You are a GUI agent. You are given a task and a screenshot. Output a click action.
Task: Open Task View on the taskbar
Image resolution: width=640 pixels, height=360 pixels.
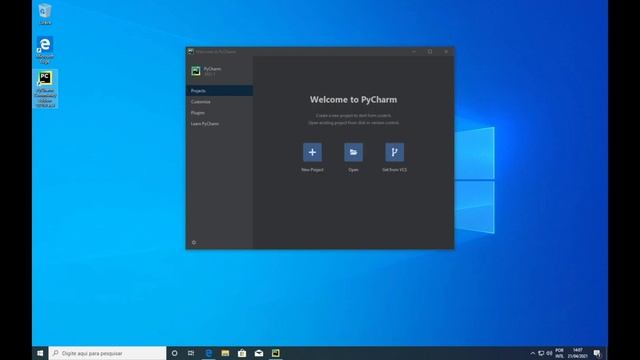(191, 353)
